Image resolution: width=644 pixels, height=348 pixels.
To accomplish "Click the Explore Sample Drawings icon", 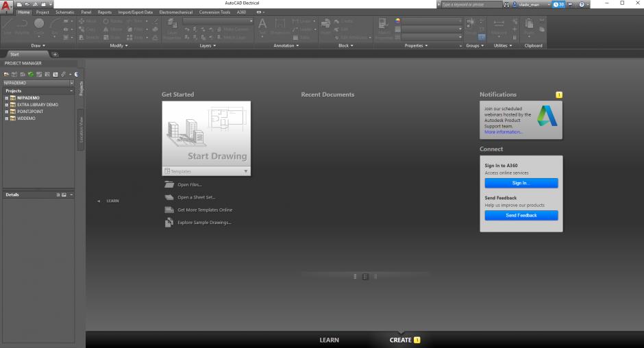I will pos(169,222).
